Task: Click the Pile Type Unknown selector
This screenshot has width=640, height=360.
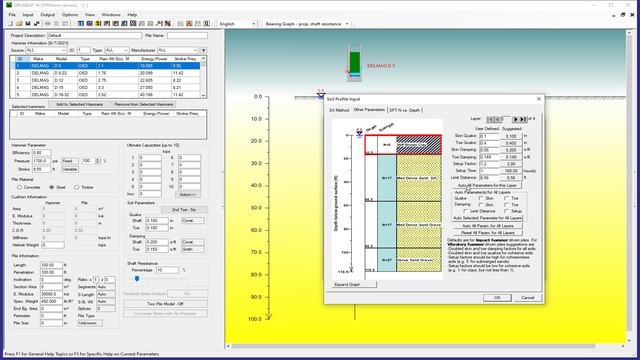Action: [x=90, y=323]
